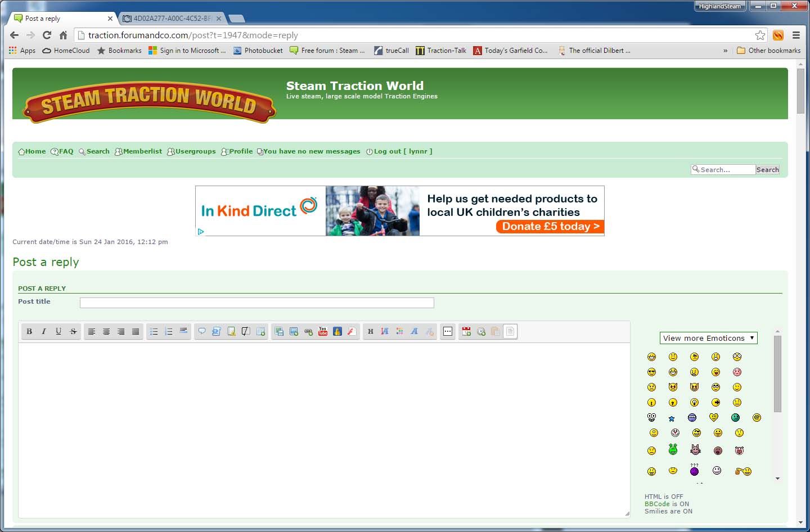Apply strikethrough formatting in the editor toolbar
Viewport: 810px width, 532px height.
73,331
